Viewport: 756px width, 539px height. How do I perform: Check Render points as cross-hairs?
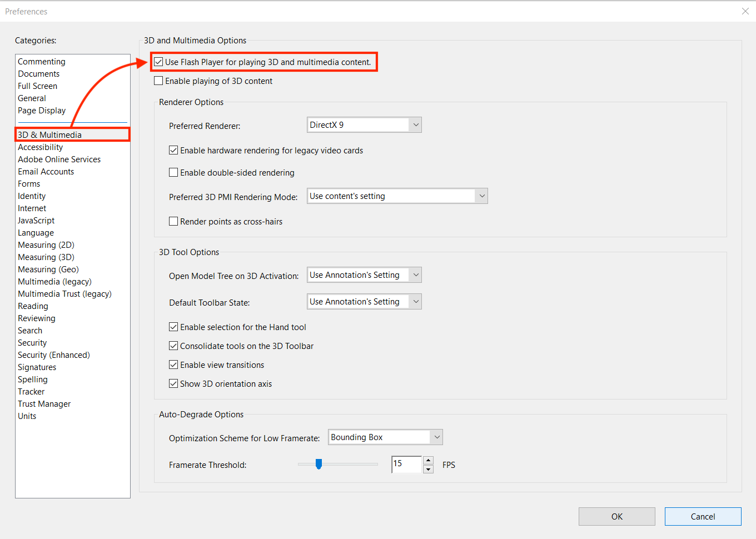point(173,222)
